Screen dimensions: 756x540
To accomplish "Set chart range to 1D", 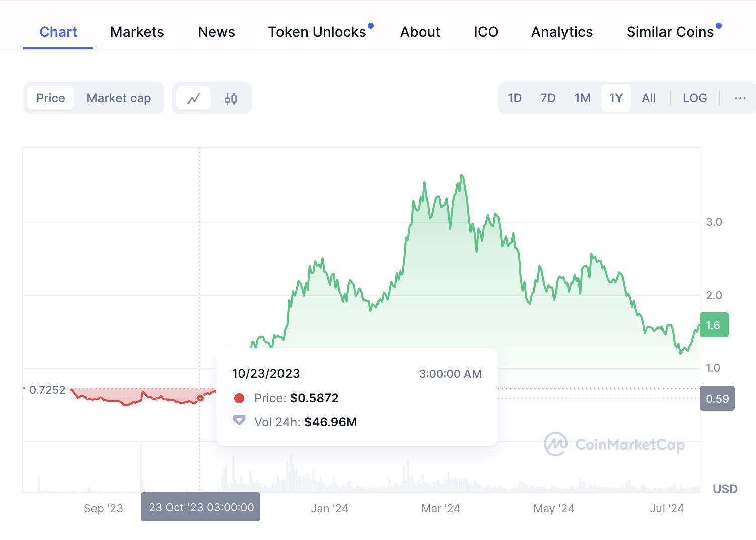I will click(514, 98).
